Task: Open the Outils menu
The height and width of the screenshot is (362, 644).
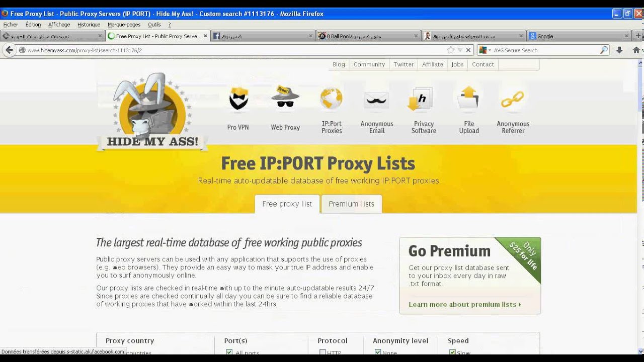Action: (154, 24)
